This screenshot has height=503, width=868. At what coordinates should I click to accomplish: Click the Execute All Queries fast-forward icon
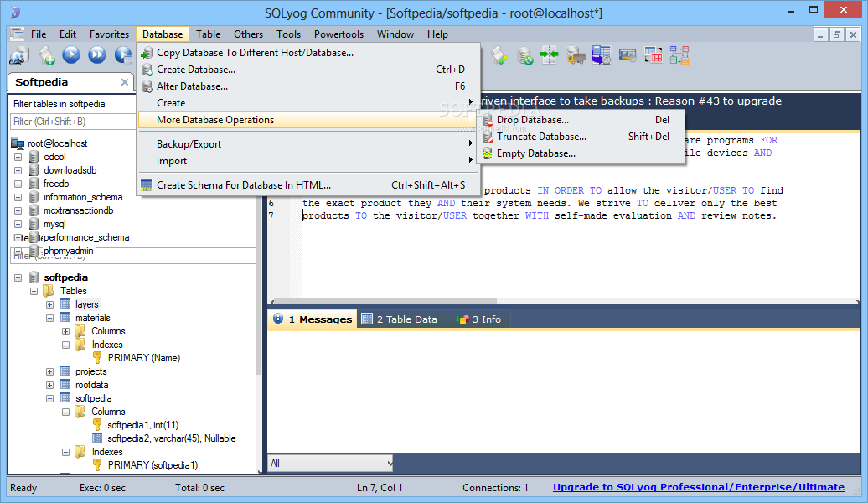click(x=97, y=54)
